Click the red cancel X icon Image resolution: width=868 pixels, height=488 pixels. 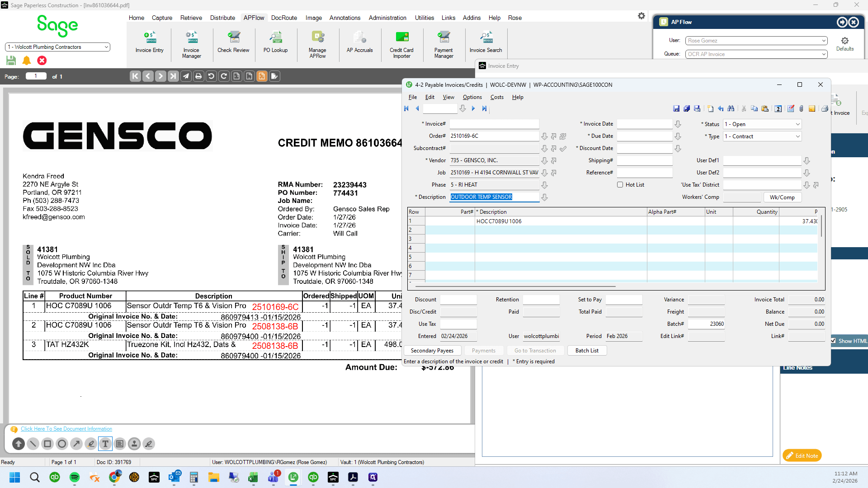pyautogui.click(x=42, y=60)
